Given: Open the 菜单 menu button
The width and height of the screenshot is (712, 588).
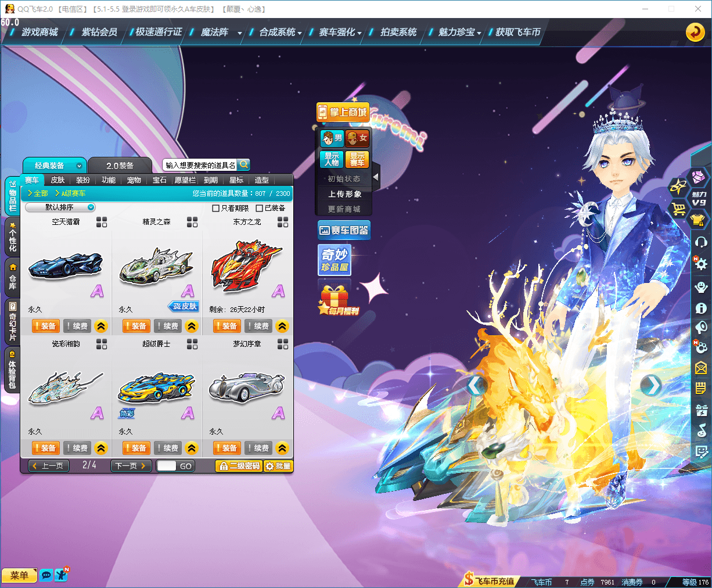Looking at the screenshot, I should (19, 575).
